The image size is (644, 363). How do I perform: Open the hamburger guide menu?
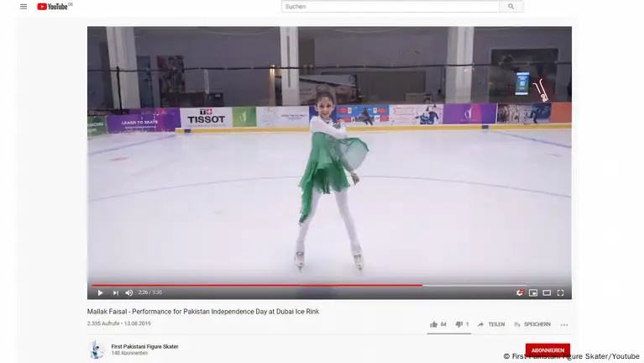[24, 7]
